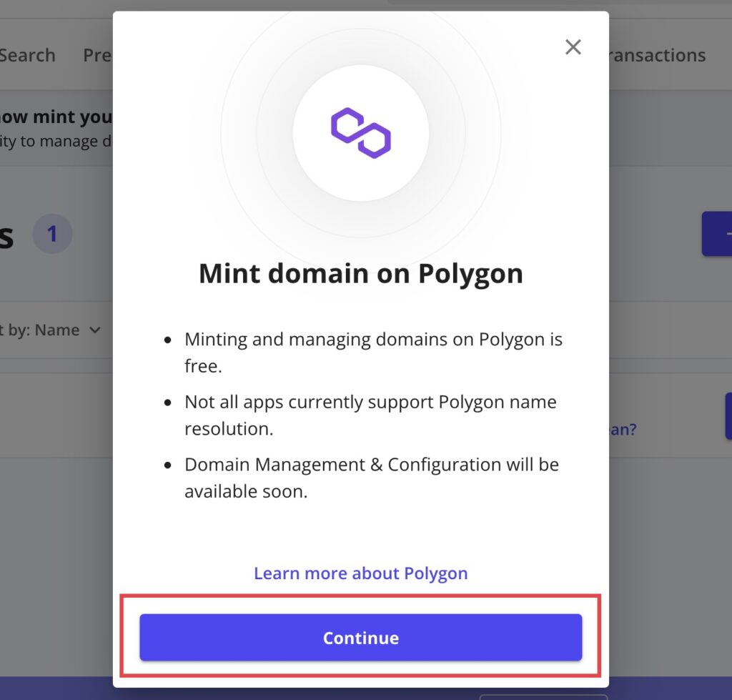732x700 pixels.
Task: Select the Search tab in background page
Action: (28, 55)
